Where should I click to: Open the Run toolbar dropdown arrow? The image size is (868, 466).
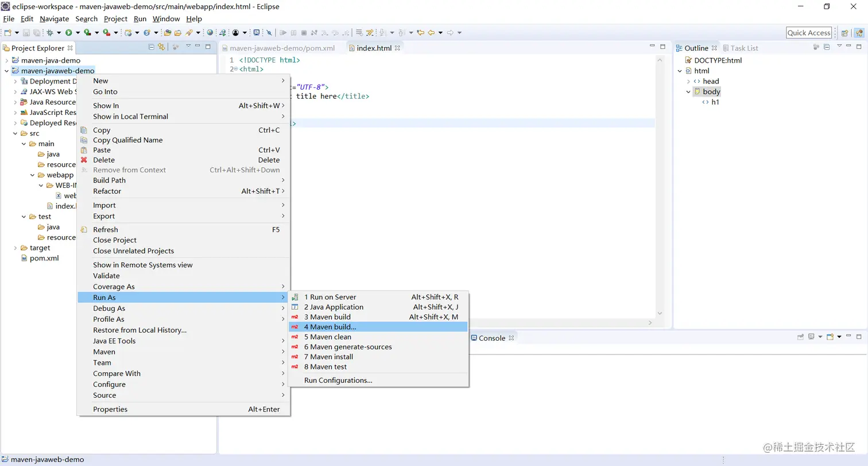tap(77, 33)
